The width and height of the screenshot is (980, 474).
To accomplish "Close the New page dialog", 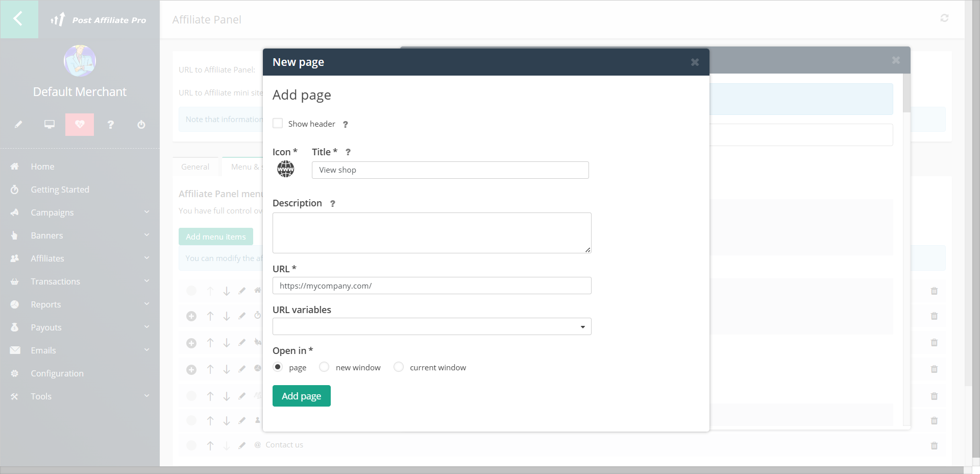I will point(695,62).
